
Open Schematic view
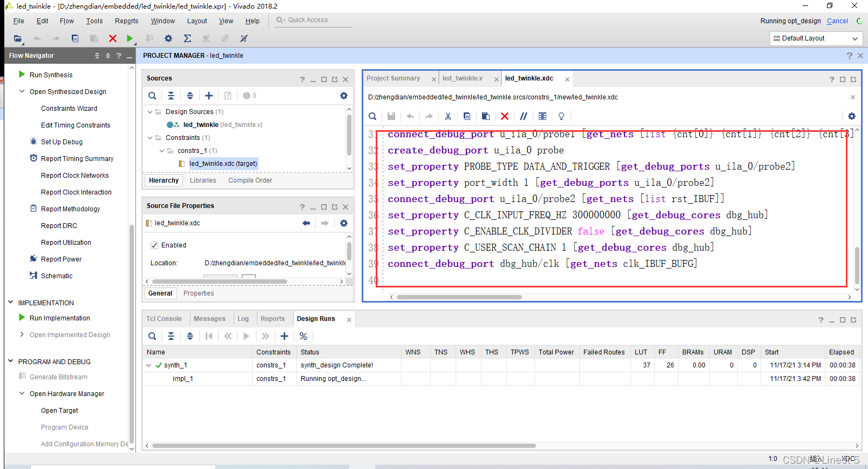point(57,276)
